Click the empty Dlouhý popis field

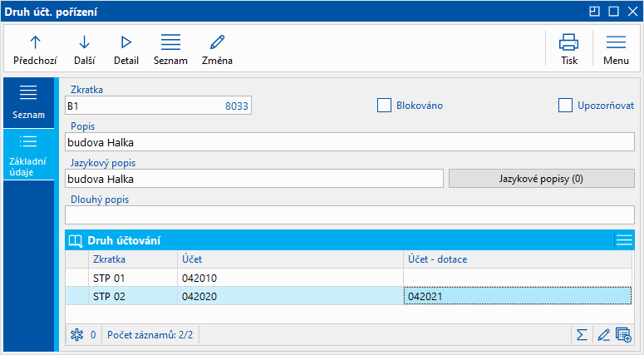click(350, 214)
